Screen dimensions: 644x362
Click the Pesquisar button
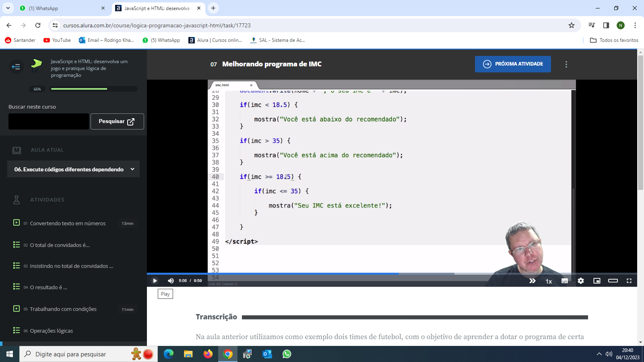(117, 121)
